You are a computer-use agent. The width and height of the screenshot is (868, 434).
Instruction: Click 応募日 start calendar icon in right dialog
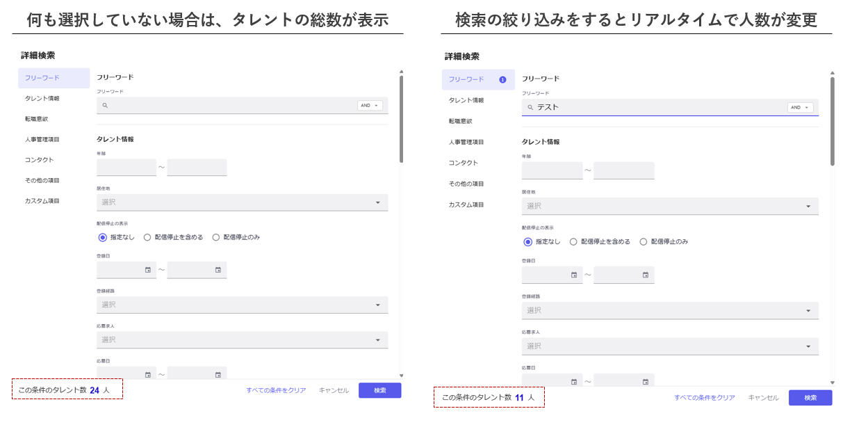click(x=573, y=381)
